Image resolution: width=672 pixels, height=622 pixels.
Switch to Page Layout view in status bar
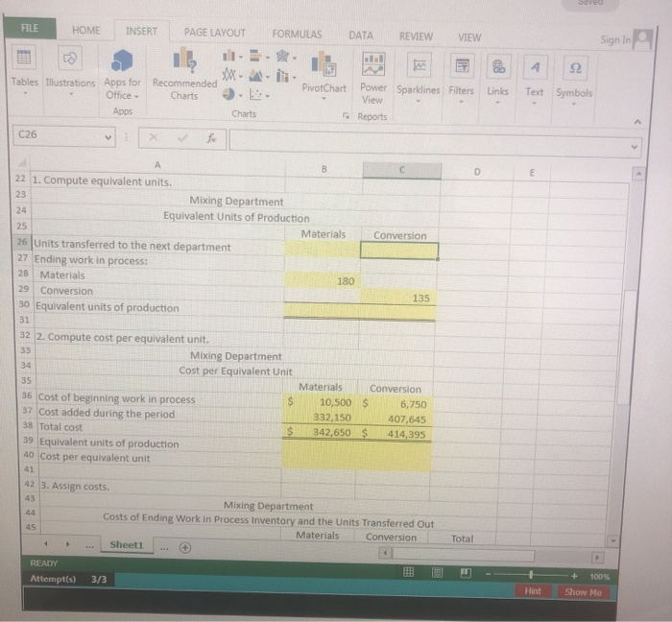coord(437,573)
